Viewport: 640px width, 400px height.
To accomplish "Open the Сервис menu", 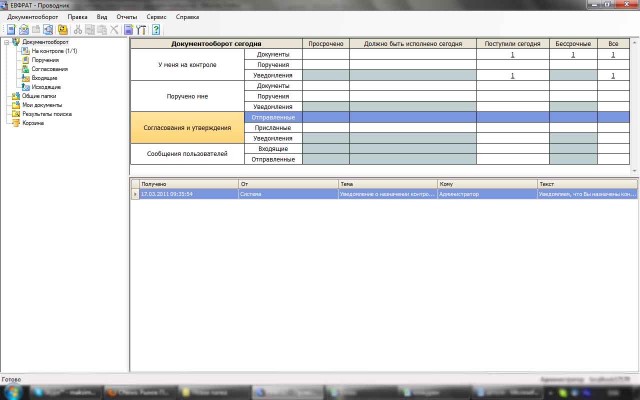I will pyautogui.click(x=156, y=17).
